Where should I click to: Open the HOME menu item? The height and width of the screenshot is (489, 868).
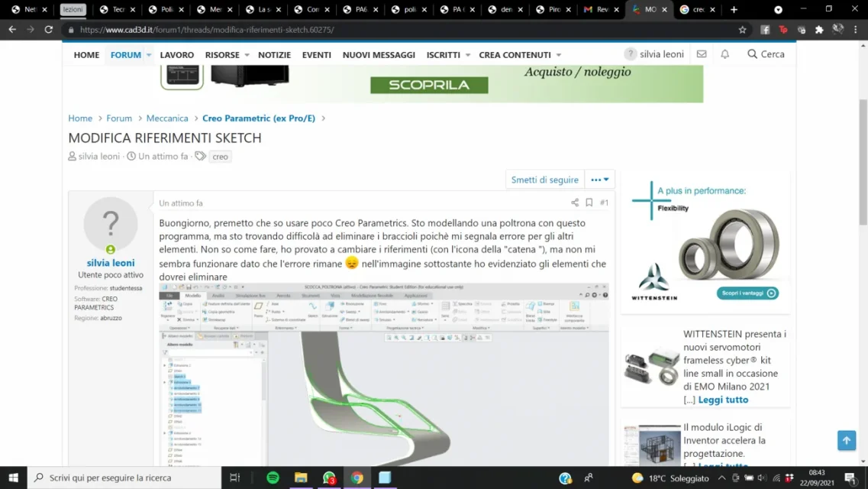pos(86,55)
